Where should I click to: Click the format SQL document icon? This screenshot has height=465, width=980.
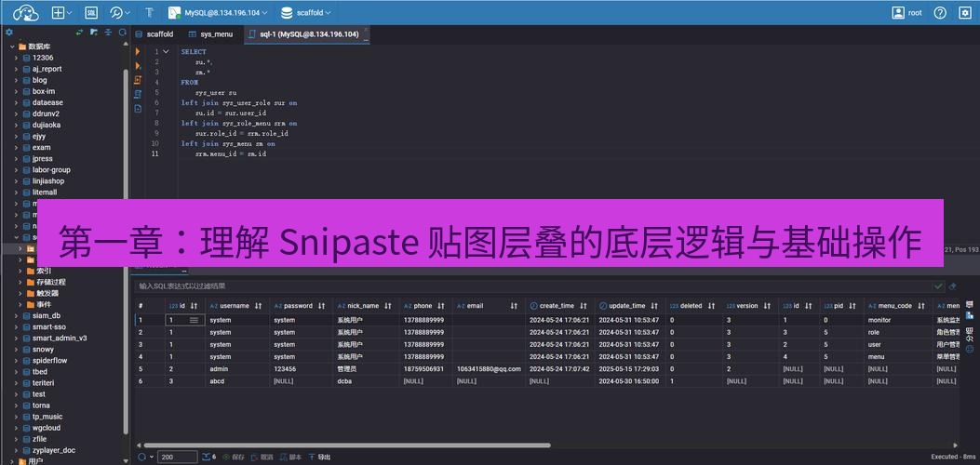pos(138,109)
